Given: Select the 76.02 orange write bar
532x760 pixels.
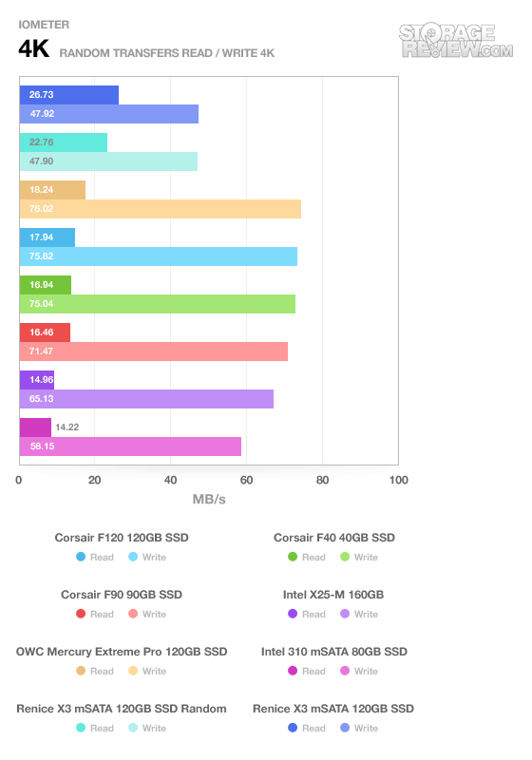Looking at the screenshot, I should coord(161,209).
